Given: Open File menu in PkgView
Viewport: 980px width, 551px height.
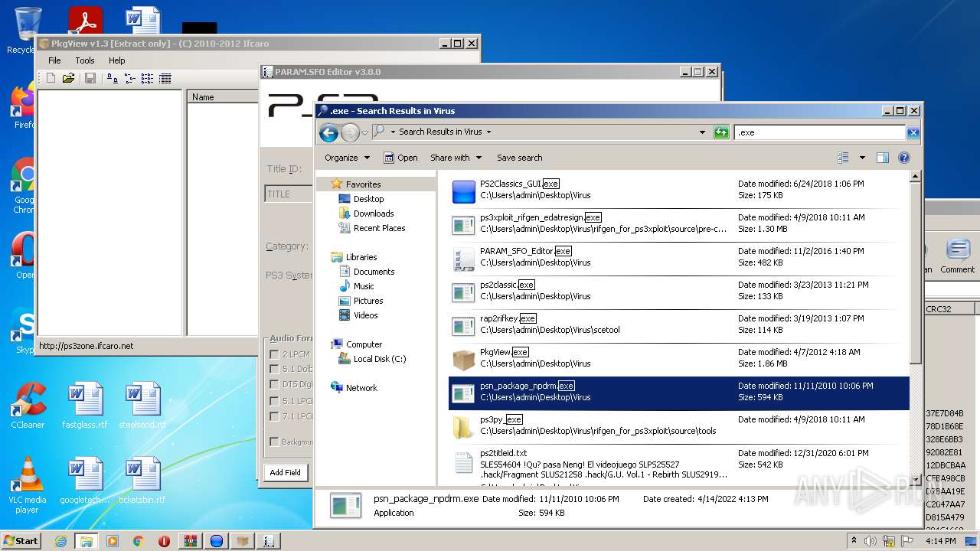Looking at the screenshot, I should (54, 60).
